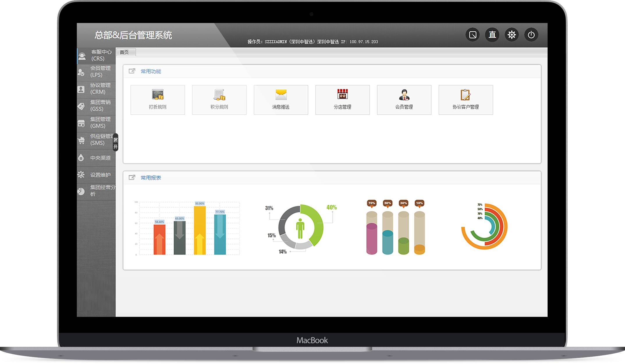
Task: Open 分店管理 branch store shortcut
Action: coord(342,100)
